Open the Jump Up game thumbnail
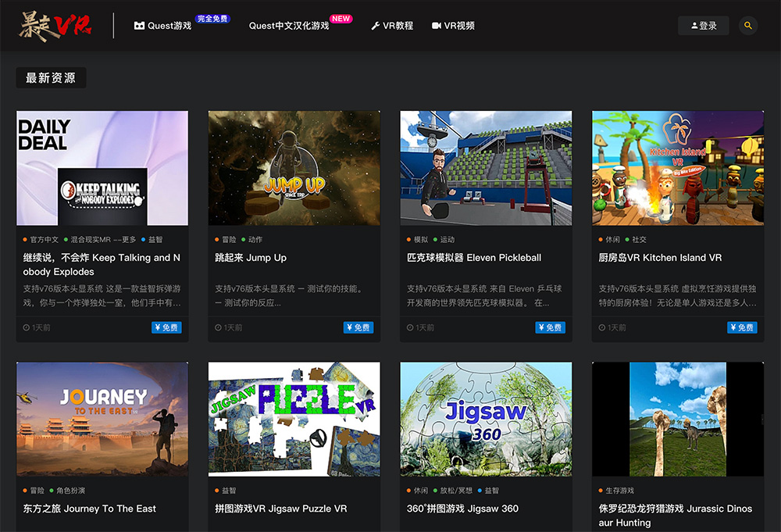This screenshot has height=532, width=781. click(294, 168)
